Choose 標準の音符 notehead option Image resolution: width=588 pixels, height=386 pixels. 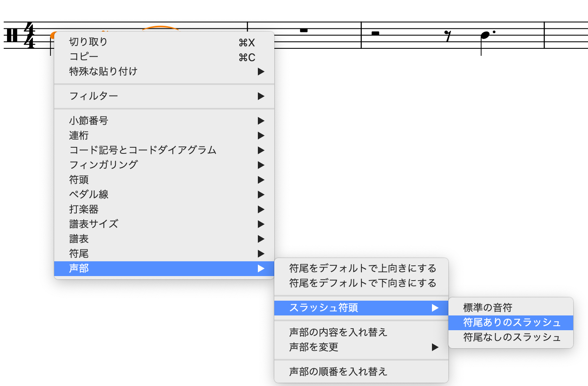[x=487, y=308]
